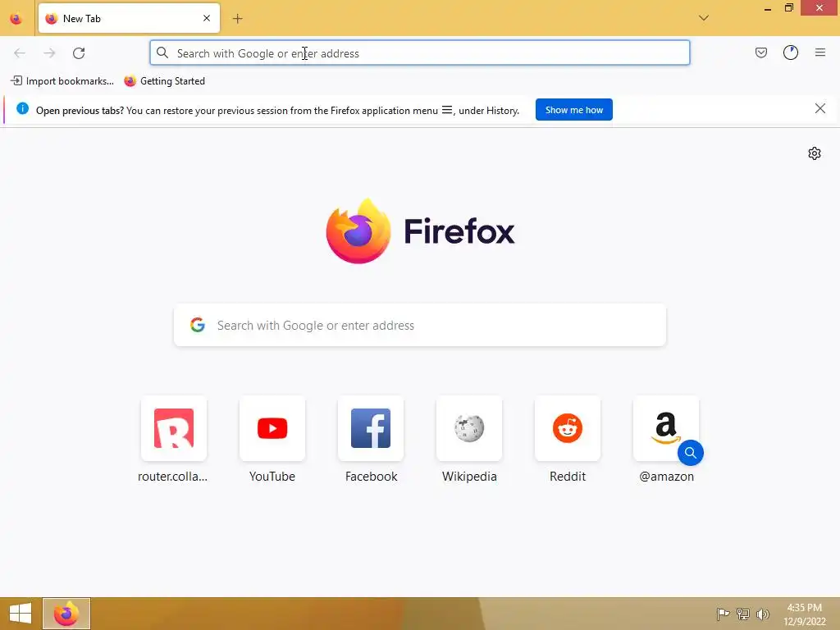Open the new tab personalize gear
This screenshot has width=840, height=630.
coord(814,153)
